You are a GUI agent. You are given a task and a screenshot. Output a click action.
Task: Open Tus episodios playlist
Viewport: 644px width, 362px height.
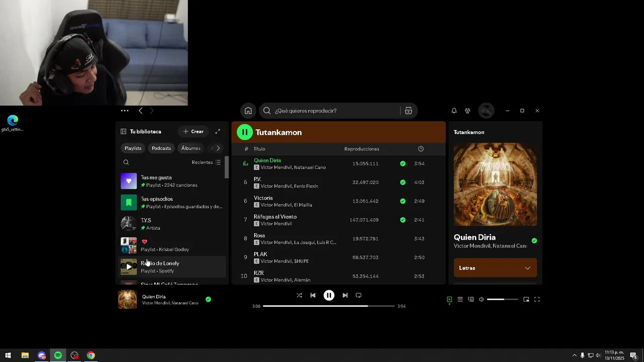pyautogui.click(x=172, y=203)
